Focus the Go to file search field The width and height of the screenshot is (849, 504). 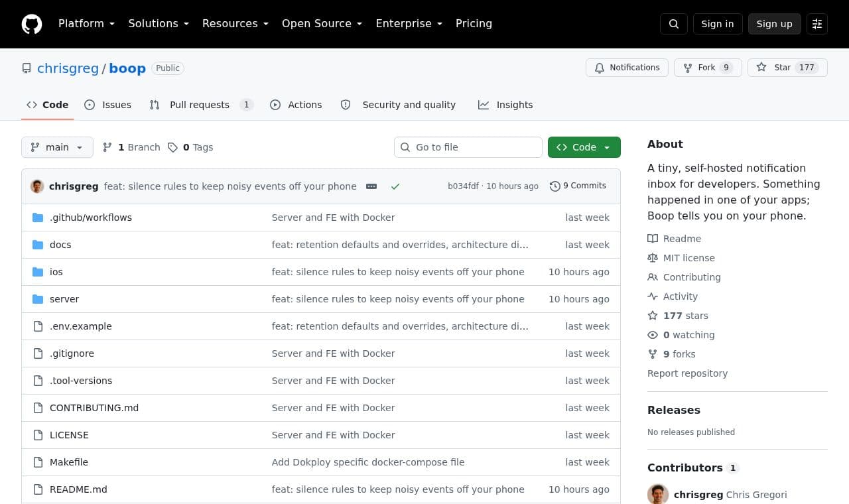(x=468, y=147)
